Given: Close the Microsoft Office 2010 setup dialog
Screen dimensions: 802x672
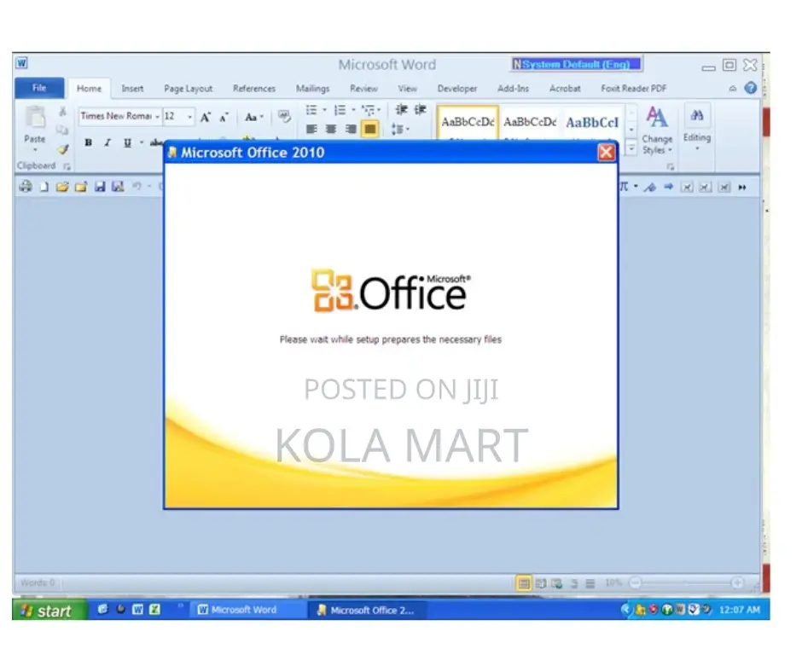Looking at the screenshot, I should tap(606, 153).
